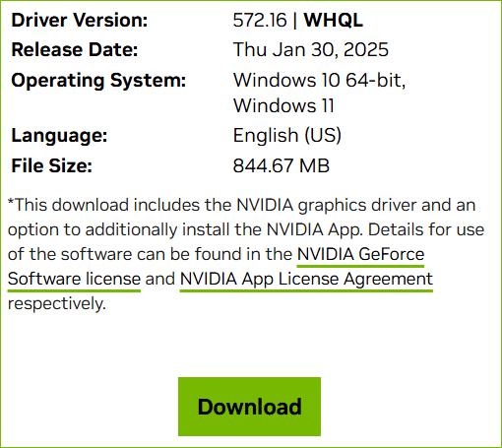The height and width of the screenshot is (448, 502).
Task: Open the NVIDIA App License Agreement link
Action: [x=306, y=280]
